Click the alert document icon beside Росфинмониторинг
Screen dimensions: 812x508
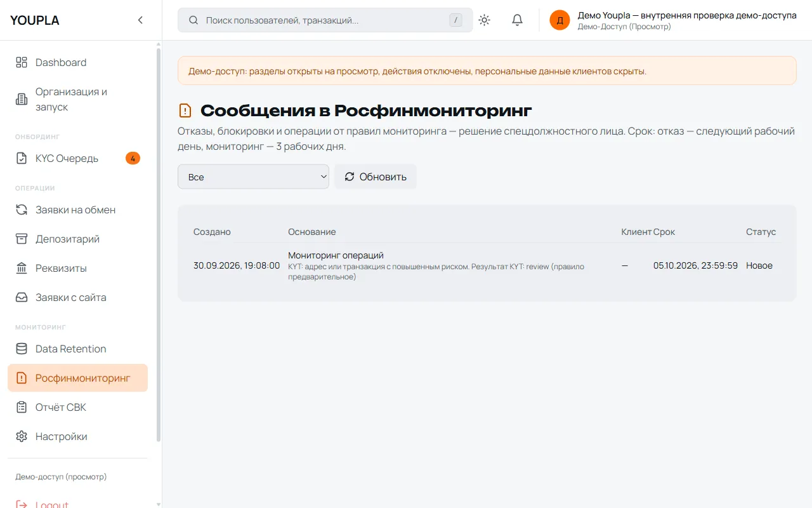[x=22, y=378]
